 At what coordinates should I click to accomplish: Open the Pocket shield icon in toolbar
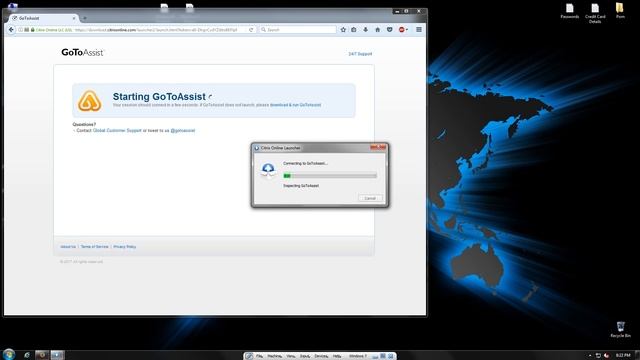tap(389, 30)
